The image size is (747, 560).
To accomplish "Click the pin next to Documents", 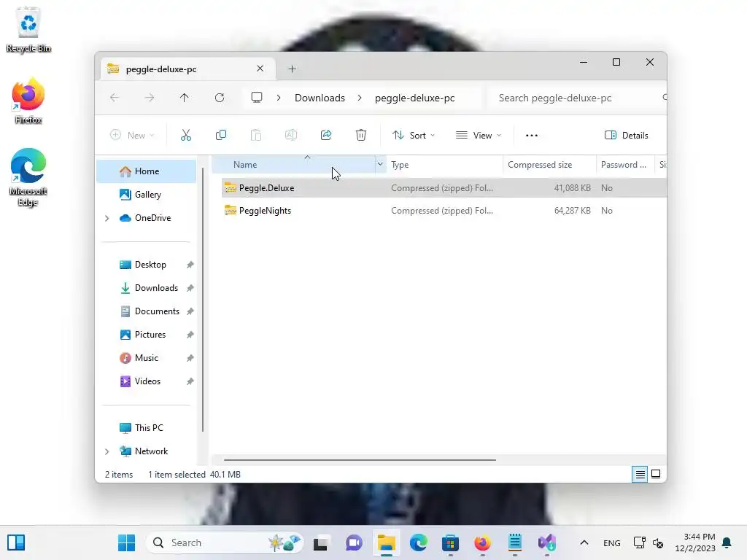I will 190,311.
